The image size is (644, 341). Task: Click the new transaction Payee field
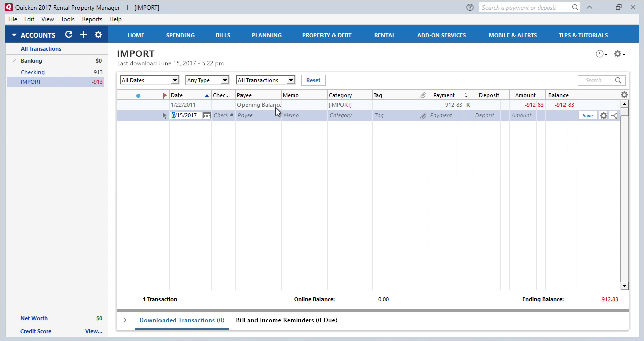pyautogui.click(x=258, y=115)
